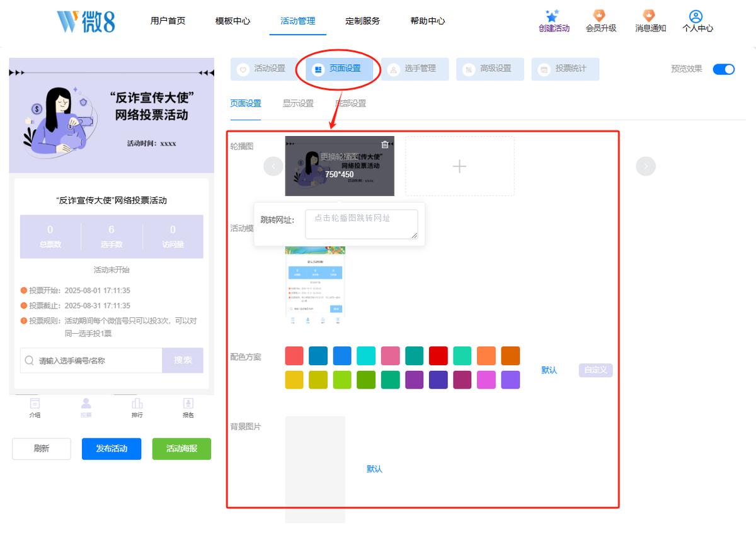Open 个人中心 profile icon
Viewport: 756px width, 534px height.
696,16
